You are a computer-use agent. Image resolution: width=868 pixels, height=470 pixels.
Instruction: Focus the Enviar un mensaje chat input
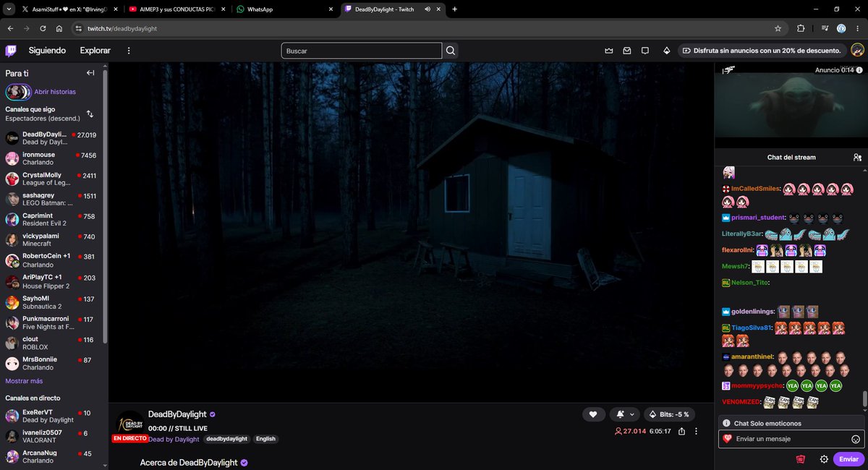tap(791, 439)
